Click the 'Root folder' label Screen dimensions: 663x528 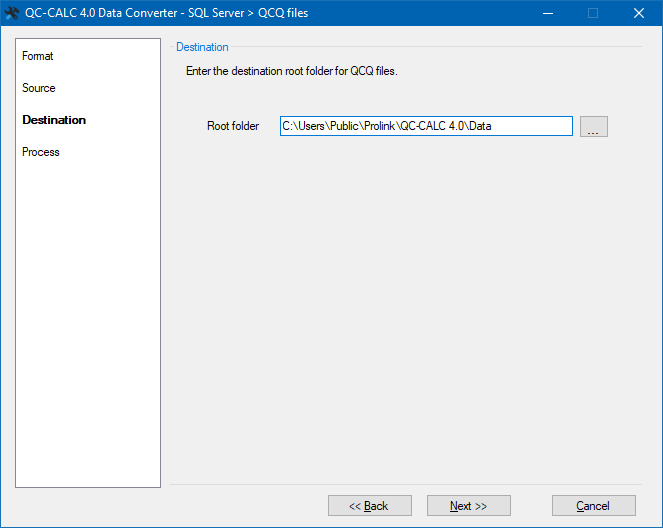click(x=233, y=126)
